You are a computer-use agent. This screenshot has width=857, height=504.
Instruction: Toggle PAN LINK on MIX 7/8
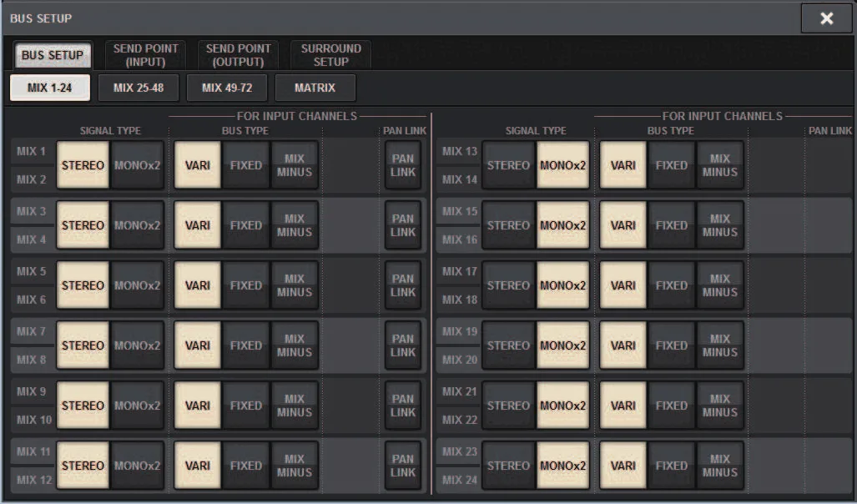point(403,345)
